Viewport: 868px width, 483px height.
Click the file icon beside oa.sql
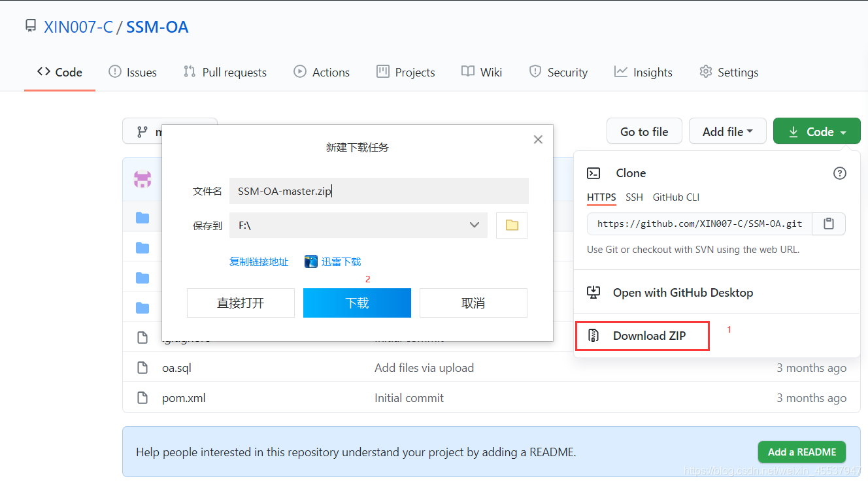142,368
